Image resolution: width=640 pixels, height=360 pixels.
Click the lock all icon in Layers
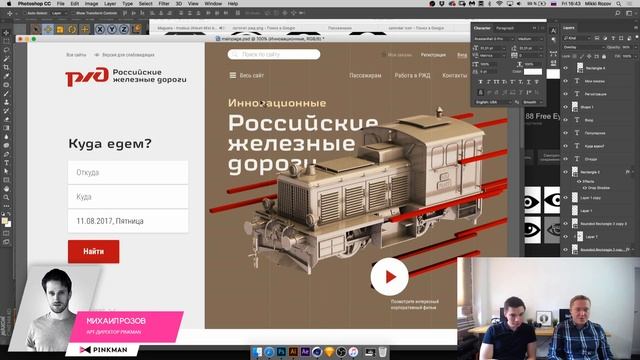coord(604,56)
